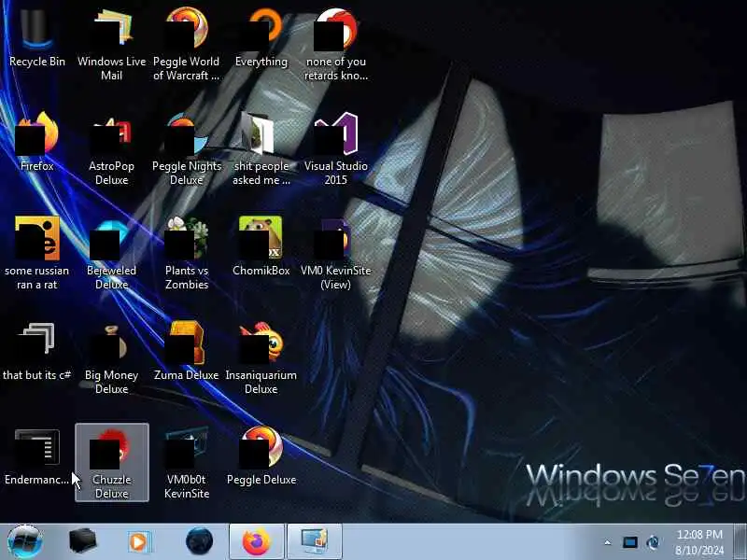Select the Big Money Deluxe icon
Viewport: 747px width, 560px height.
[111, 357]
